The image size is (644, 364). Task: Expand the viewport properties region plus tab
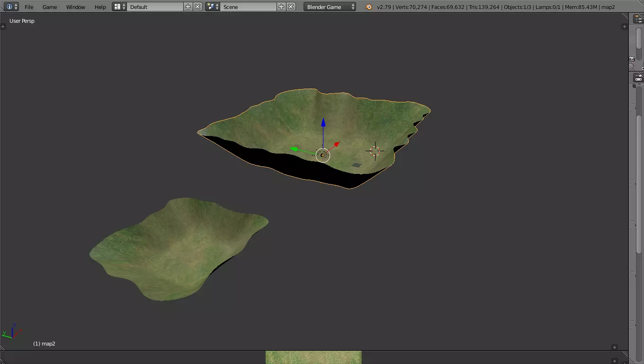click(624, 27)
